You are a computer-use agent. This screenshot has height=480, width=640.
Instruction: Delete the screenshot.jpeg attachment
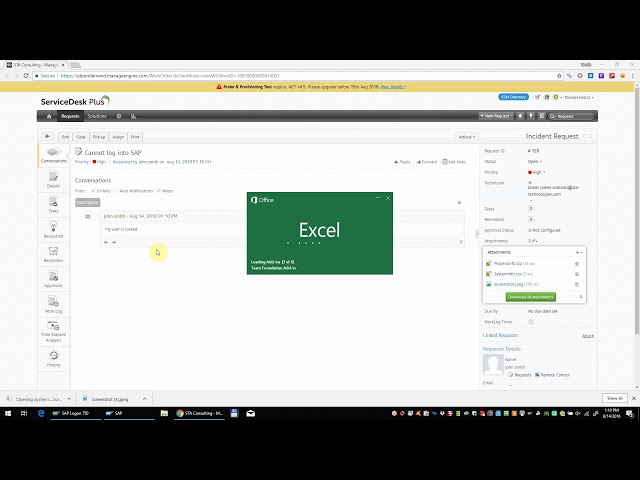point(577,285)
